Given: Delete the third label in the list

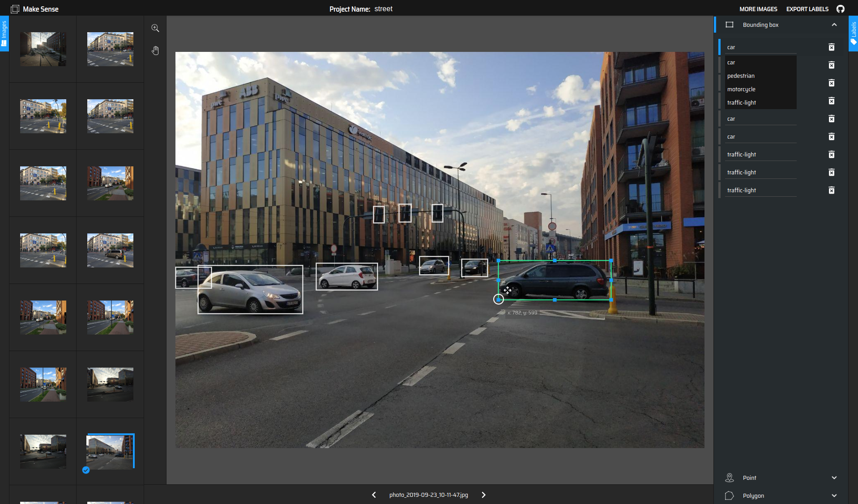Looking at the screenshot, I should pyautogui.click(x=832, y=83).
